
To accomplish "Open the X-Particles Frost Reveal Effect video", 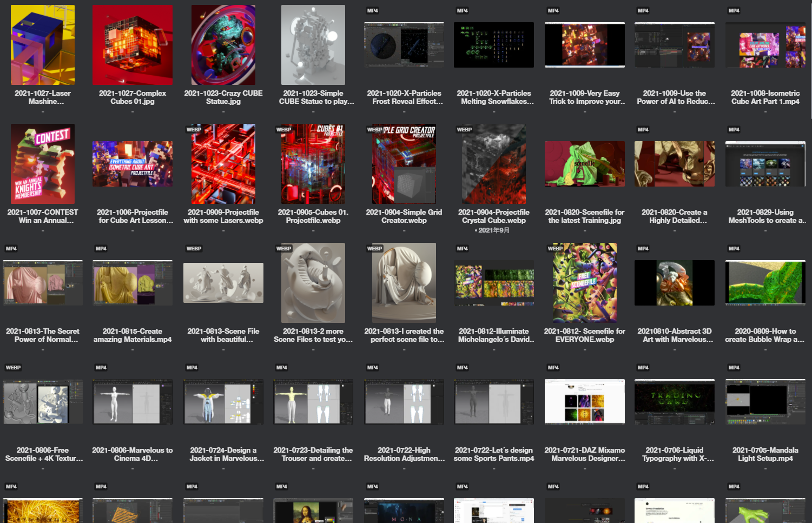I will 404,45.
